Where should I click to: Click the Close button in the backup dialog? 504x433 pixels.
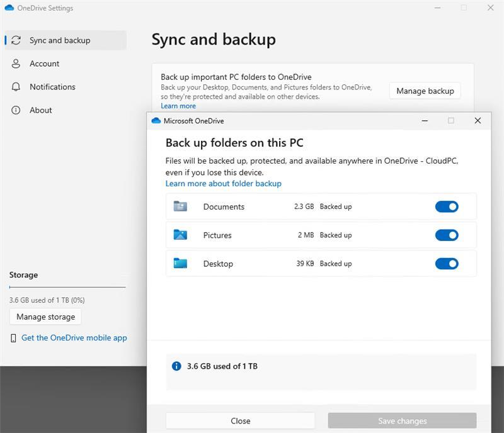tap(241, 421)
